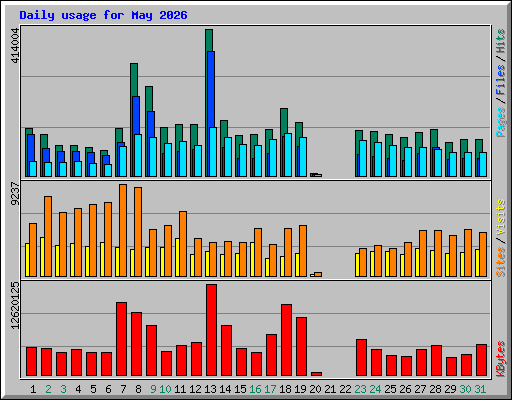Click the tiny red KBytes bar for day 20
The height and width of the screenshot is (400, 512).
(x=316, y=374)
